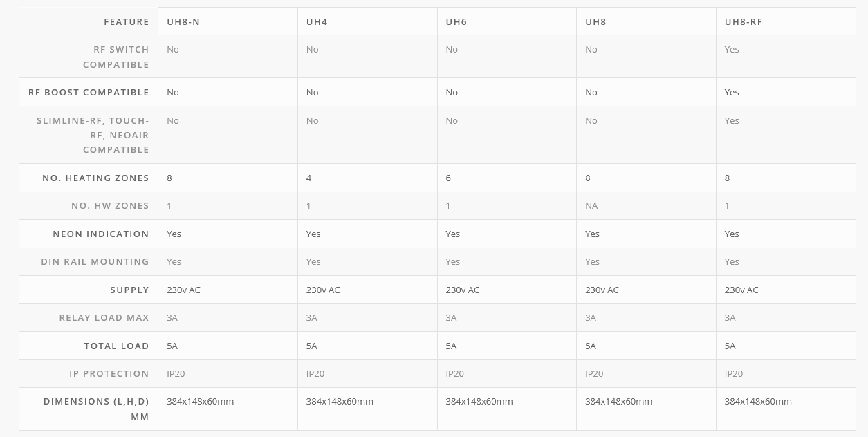Click the RF Boost Compatible row label
Viewport: 868px width, 437px height.
[89, 92]
